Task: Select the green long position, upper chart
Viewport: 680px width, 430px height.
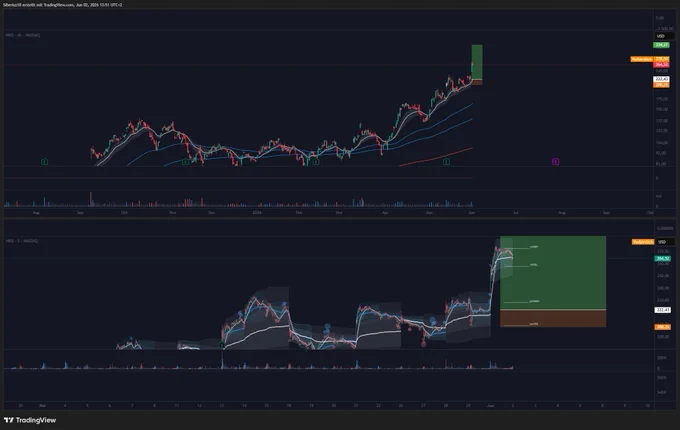Action: click(x=477, y=62)
